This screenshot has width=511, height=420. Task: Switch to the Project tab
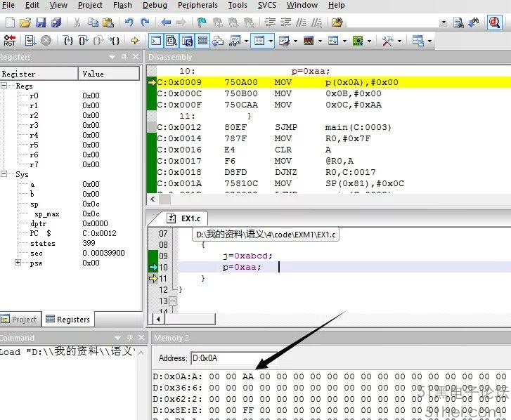coord(19,319)
